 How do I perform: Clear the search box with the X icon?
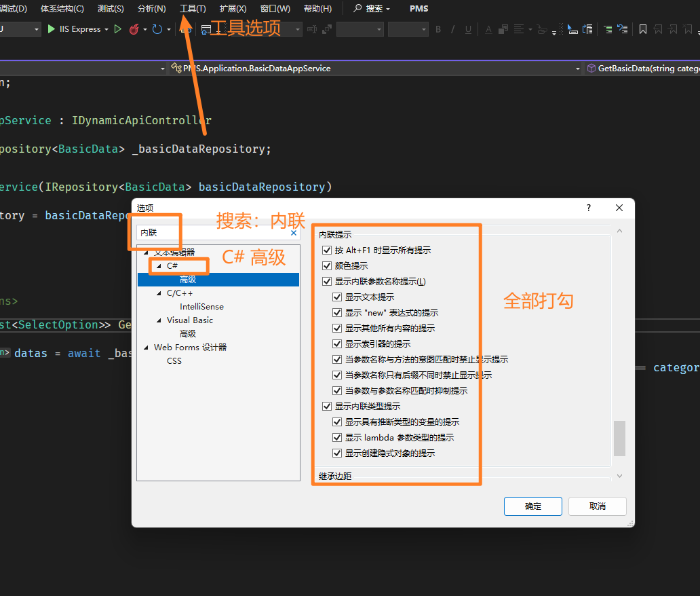[294, 233]
